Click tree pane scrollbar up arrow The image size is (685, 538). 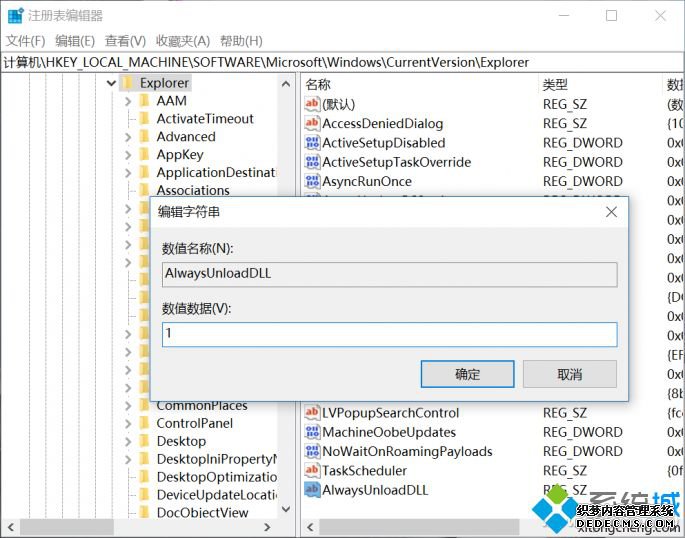pos(286,84)
